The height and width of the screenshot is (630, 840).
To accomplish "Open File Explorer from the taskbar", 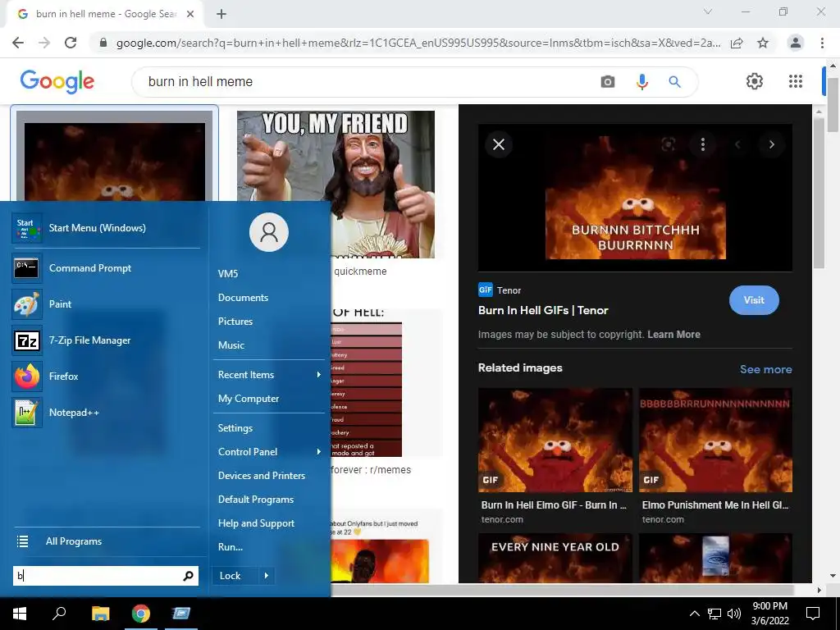I will (100, 614).
